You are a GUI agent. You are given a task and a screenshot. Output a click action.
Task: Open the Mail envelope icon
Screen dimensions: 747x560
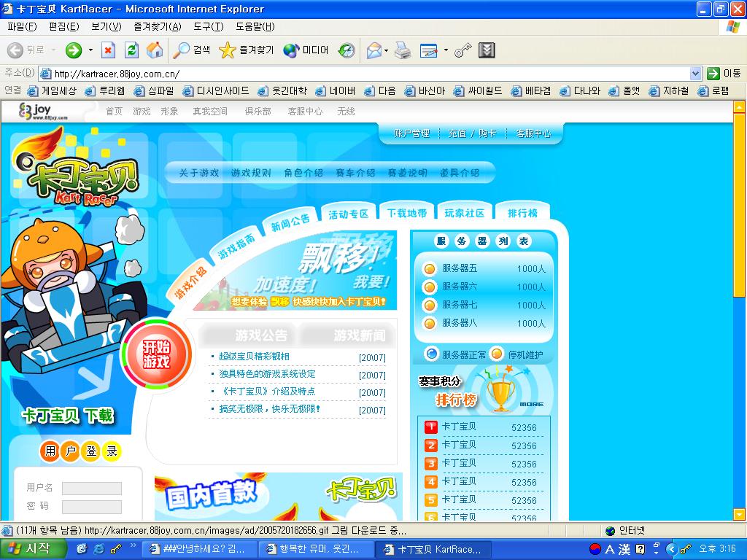pos(374,50)
